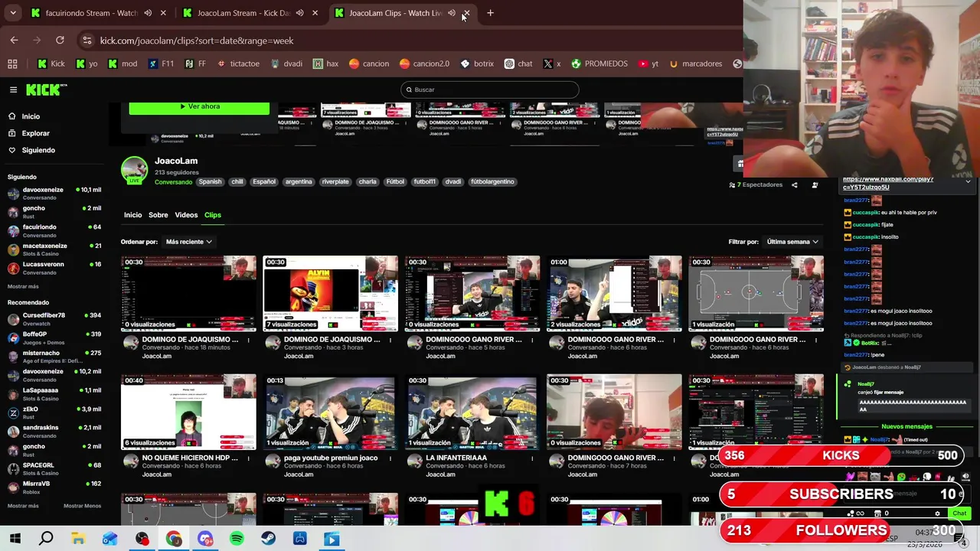Open the F11 bookmark
This screenshot has width=980, height=551.
162,64
